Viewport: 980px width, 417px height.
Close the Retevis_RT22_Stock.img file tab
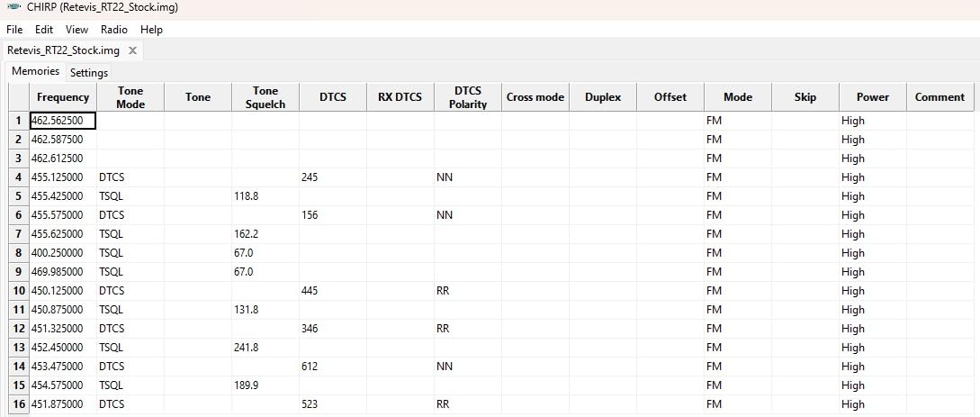pyautogui.click(x=132, y=50)
